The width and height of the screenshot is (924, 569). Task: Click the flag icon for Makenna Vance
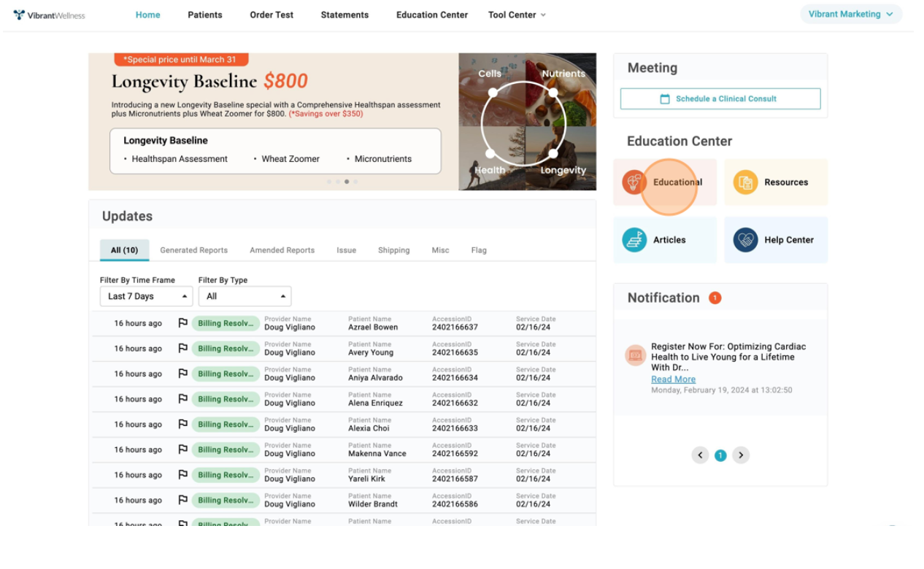click(x=183, y=449)
